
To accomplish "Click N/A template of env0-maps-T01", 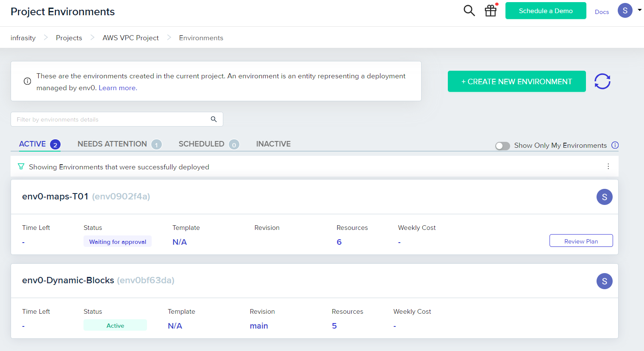I will [180, 242].
